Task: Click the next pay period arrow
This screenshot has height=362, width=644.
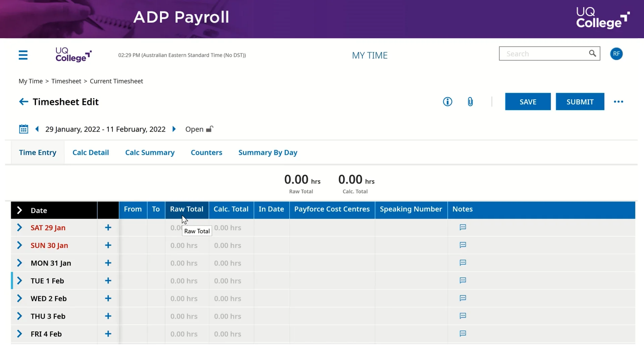Action: pos(174,129)
